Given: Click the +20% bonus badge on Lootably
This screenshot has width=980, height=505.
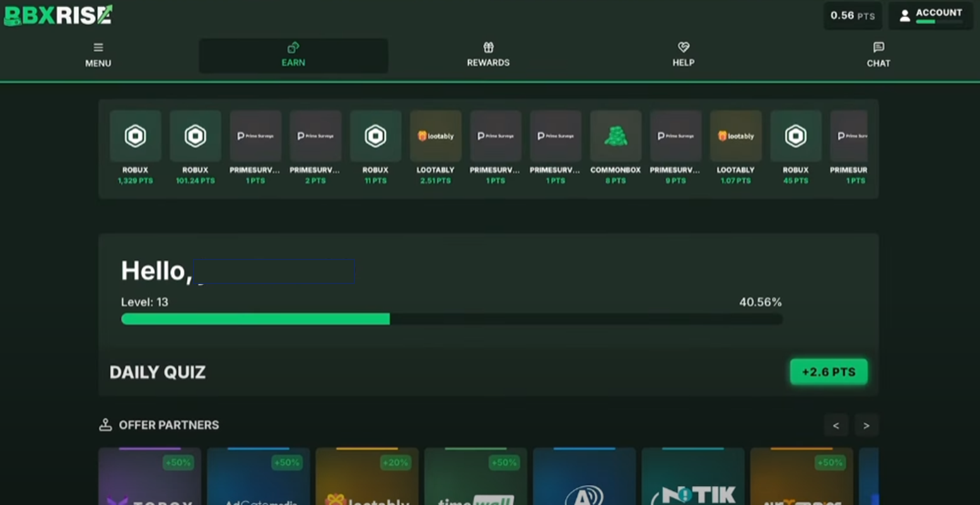Looking at the screenshot, I should (x=395, y=463).
